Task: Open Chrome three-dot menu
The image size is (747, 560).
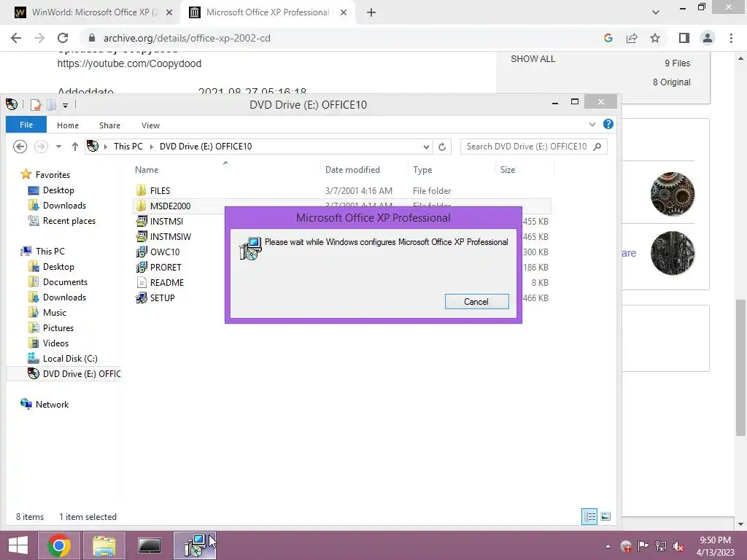Action: [731, 38]
